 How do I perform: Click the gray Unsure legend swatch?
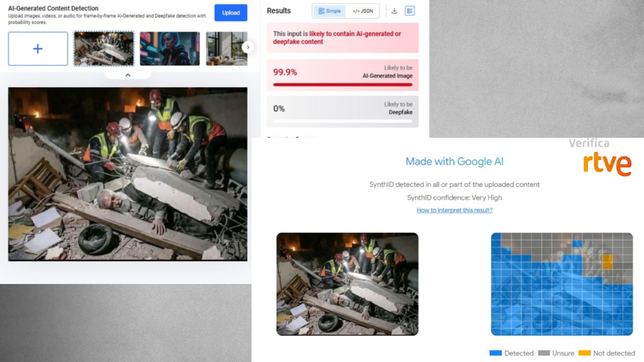pyautogui.click(x=544, y=353)
